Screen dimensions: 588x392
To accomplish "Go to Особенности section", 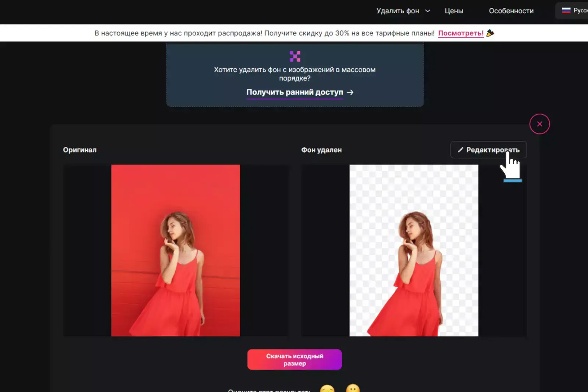I will click(511, 11).
